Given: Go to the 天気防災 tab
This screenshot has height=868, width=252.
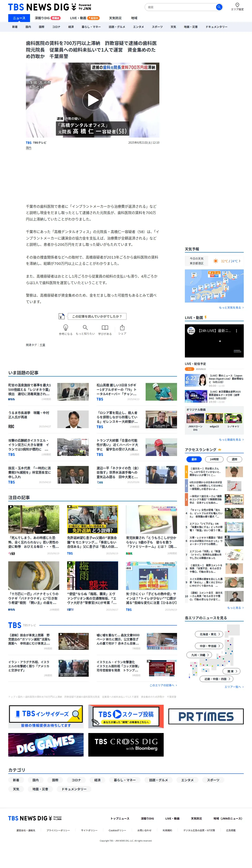Looking at the screenshot, I should tap(115, 18).
